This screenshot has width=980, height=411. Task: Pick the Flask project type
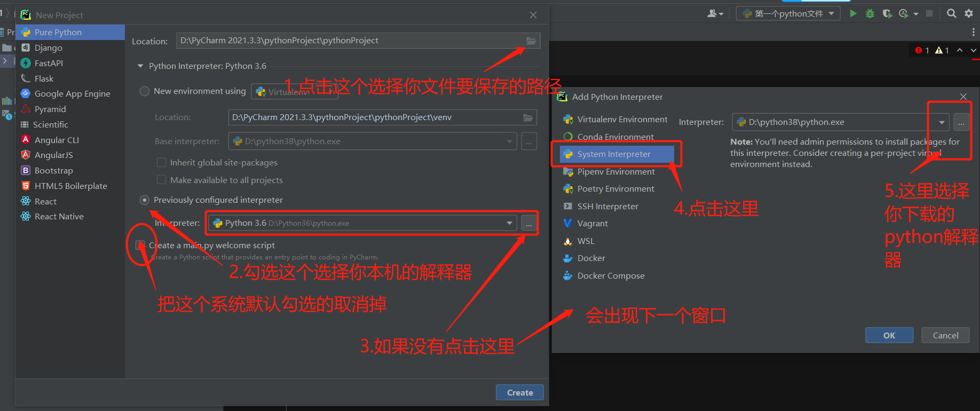[70, 78]
